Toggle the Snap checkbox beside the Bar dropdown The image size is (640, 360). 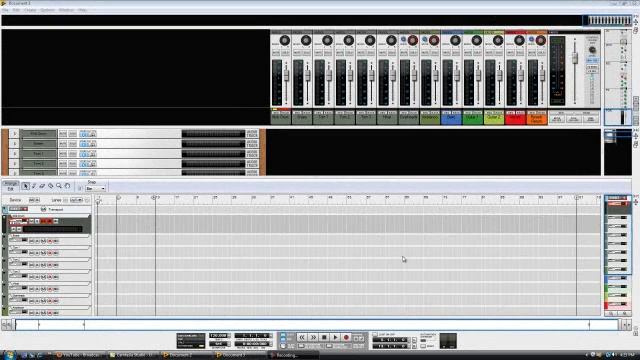pos(80,189)
